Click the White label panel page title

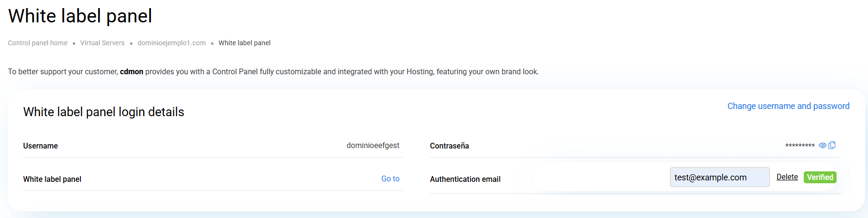click(x=80, y=16)
